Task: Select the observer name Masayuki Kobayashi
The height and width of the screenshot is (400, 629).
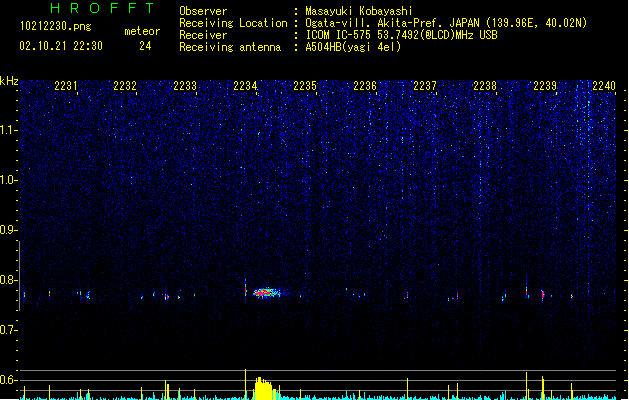Action: tap(359, 11)
